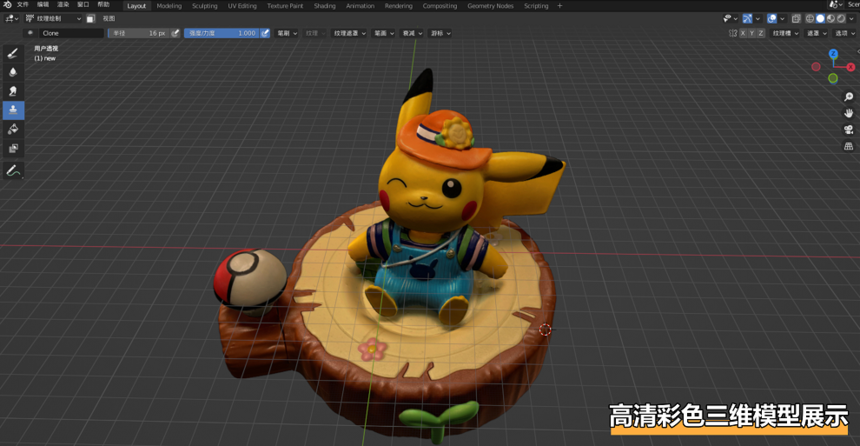Open the 衰减 falloff dropdown
This screenshot has width=860, height=446.
(x=412, y=33)
